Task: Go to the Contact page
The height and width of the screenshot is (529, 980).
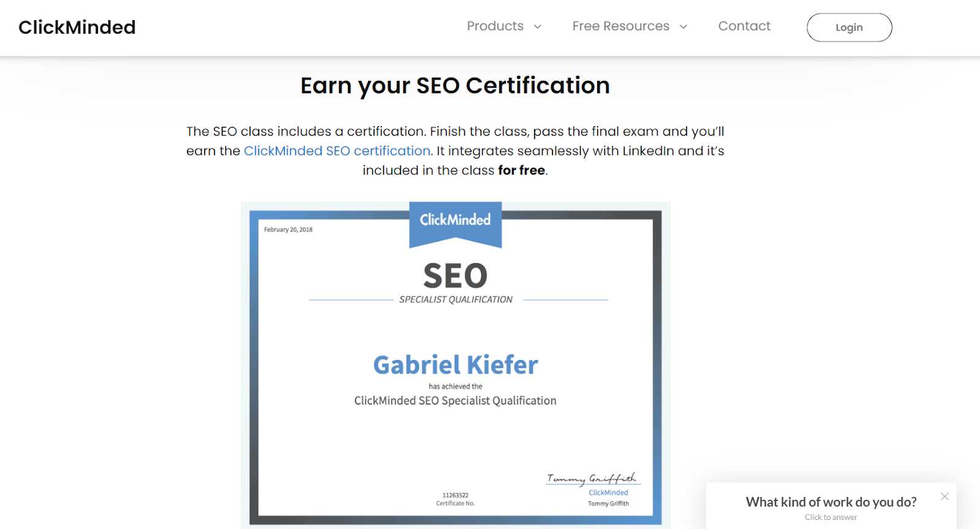Action: point(744,26)
